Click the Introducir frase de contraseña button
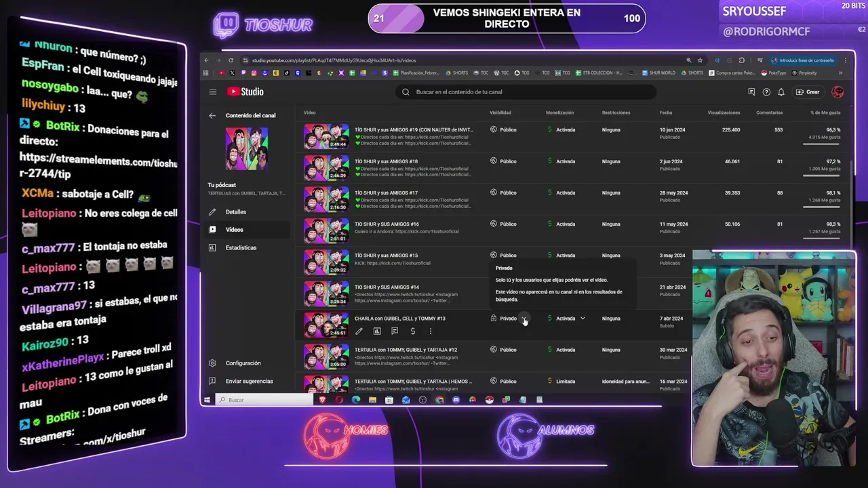The image size is (868, 488). [x=802, y=60]
